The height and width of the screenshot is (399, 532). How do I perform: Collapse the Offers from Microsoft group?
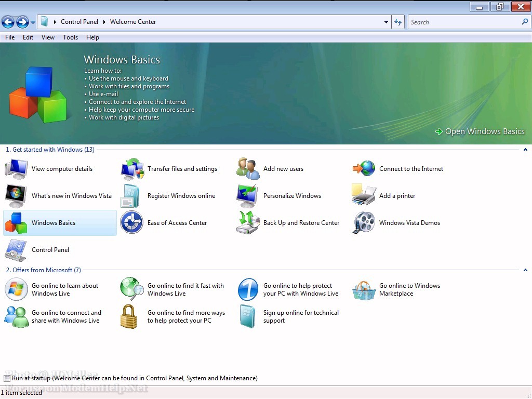525,270
